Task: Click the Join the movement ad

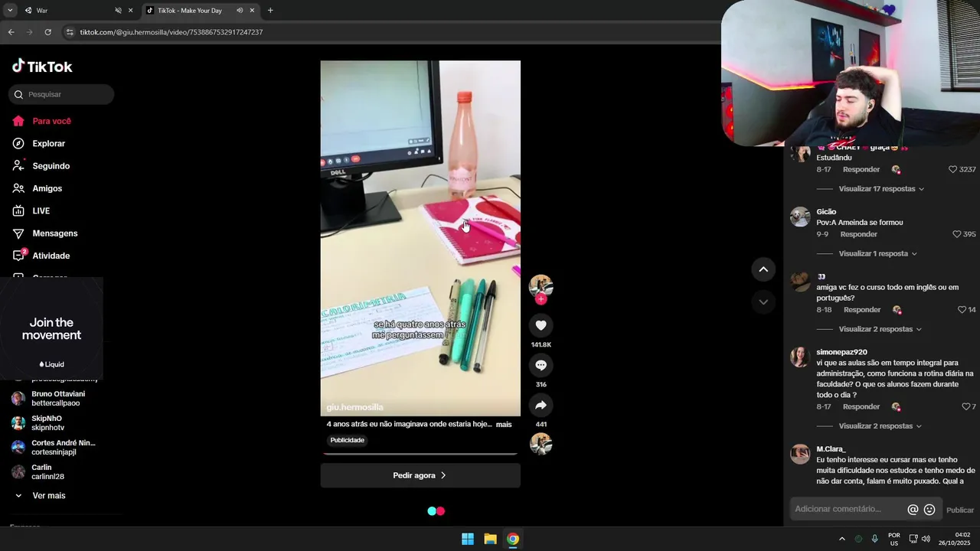Action: (51, 329)
